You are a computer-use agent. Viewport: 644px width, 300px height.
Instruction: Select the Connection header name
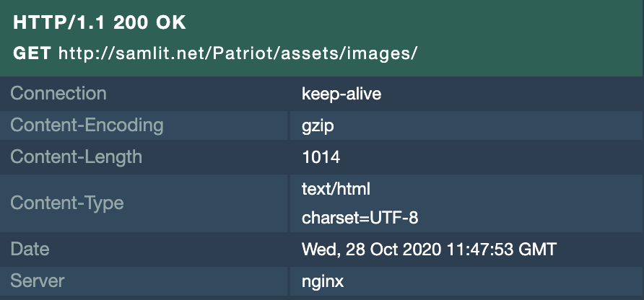tap(58, 94)
